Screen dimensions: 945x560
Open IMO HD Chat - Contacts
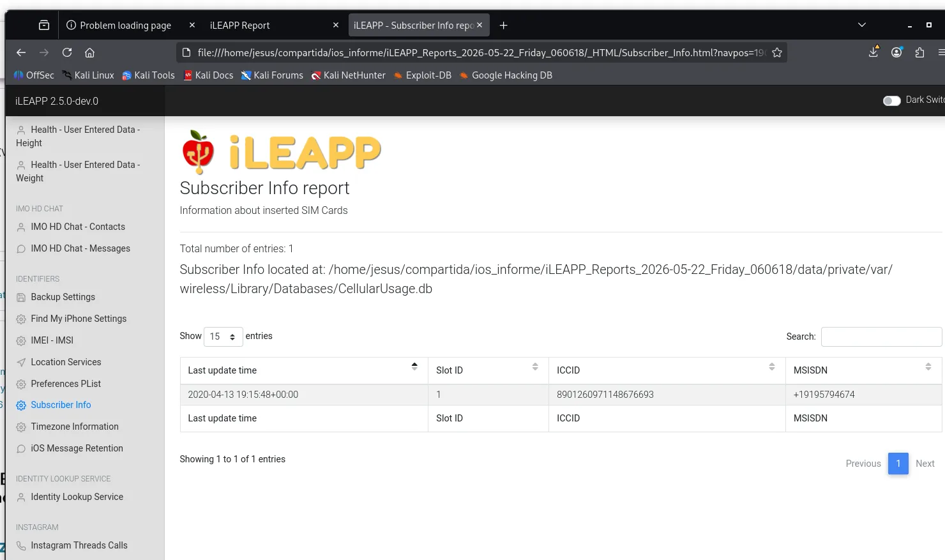coord(70,227)
